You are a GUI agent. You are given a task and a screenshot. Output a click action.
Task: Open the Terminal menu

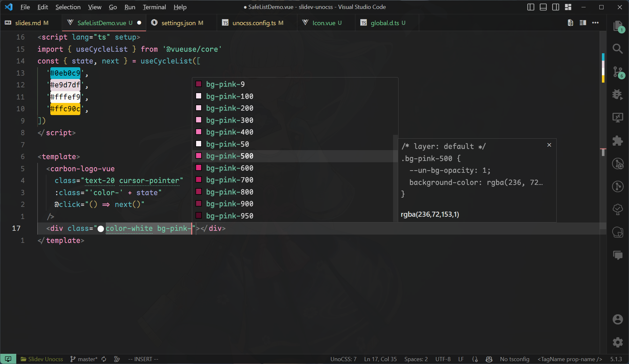[154, 7]
